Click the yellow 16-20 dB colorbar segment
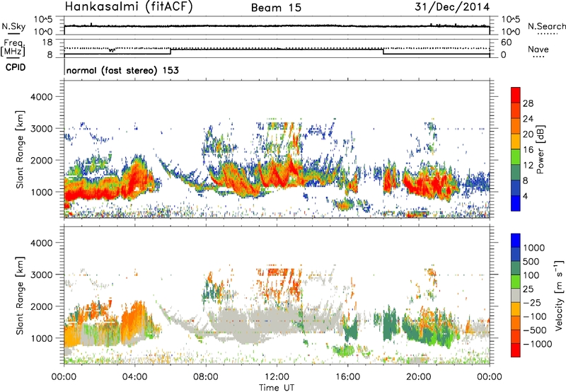Screen dimensions: 566x392 coord(516,141)
